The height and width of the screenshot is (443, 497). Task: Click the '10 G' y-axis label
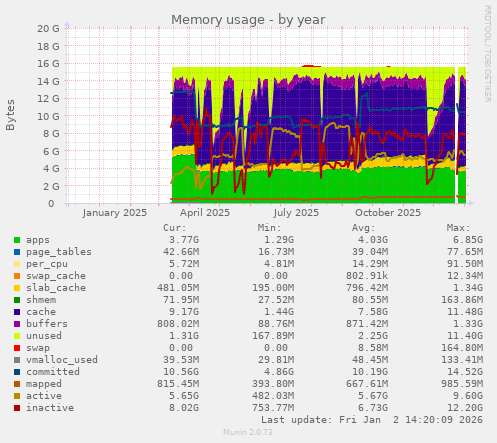point(48,116)
